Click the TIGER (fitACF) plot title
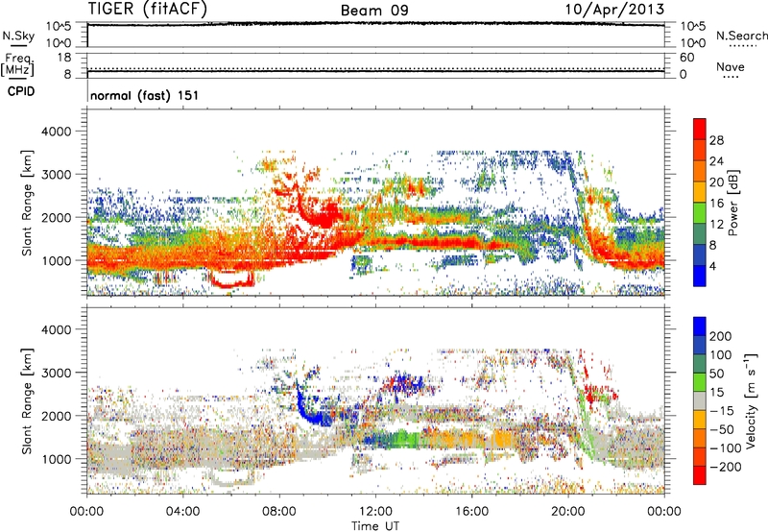This screenshot has width=768, height=532. pyautogui.click(x=148, y=9)
